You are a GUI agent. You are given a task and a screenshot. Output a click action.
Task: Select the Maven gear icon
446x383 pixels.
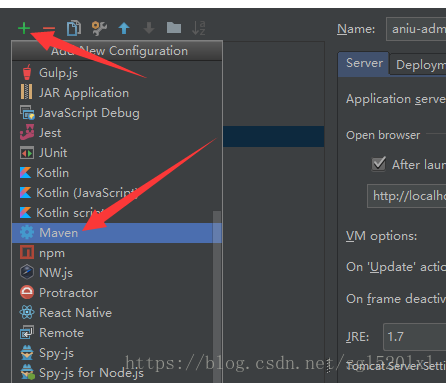tap(27, 232)
